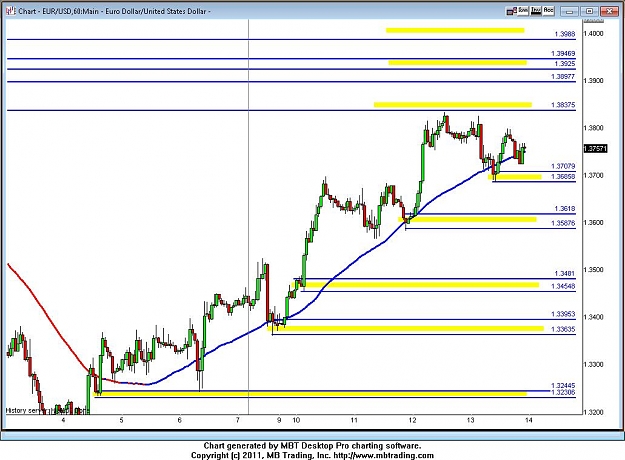Select the 1.34548 level label
The height and width of the screenshot is (460, 625).
[x=563, y=286]
